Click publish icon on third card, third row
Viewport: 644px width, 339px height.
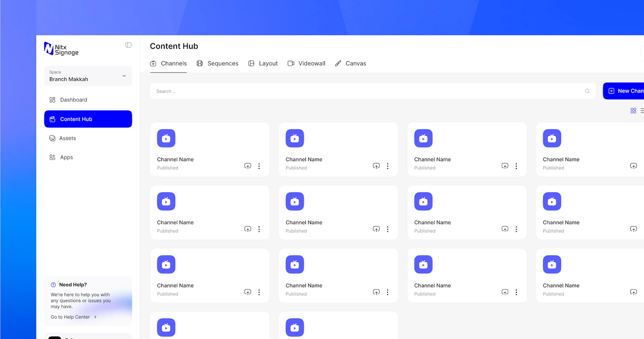505,292
